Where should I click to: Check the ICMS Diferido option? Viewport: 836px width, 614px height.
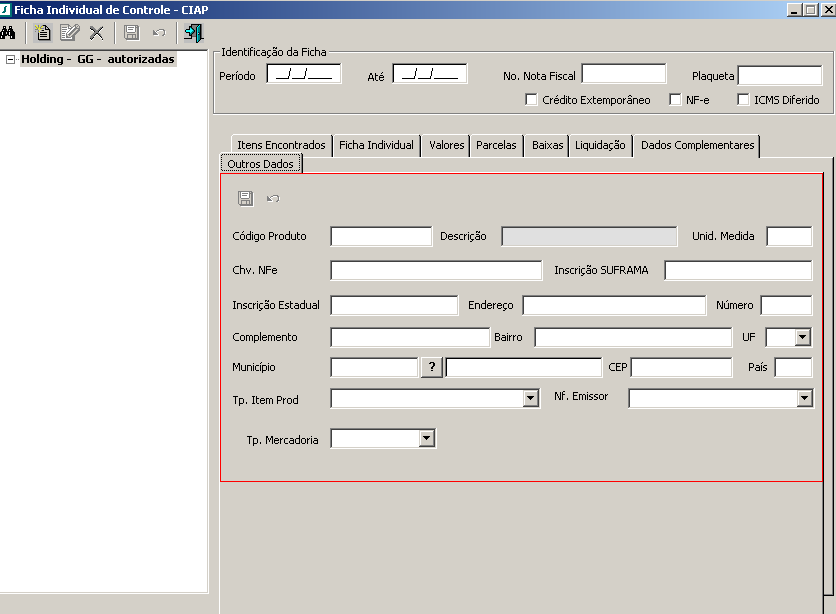pyautogui.click(x=743, y=100)
